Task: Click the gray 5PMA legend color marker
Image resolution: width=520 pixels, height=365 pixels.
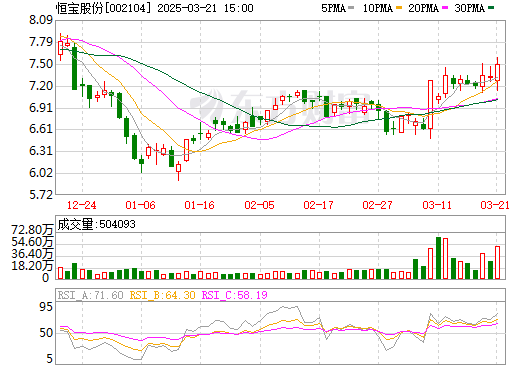Action: click(x=351, y=7)
